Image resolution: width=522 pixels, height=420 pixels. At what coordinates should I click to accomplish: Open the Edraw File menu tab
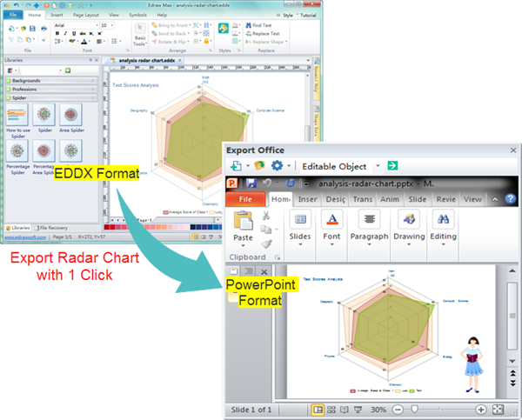click(x=13, y=15)
